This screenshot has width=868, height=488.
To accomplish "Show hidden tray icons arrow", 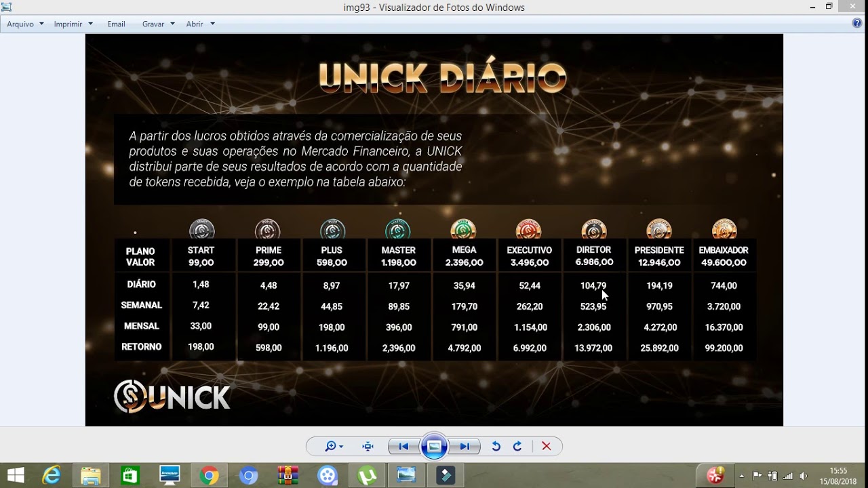I will pos(742,476).
